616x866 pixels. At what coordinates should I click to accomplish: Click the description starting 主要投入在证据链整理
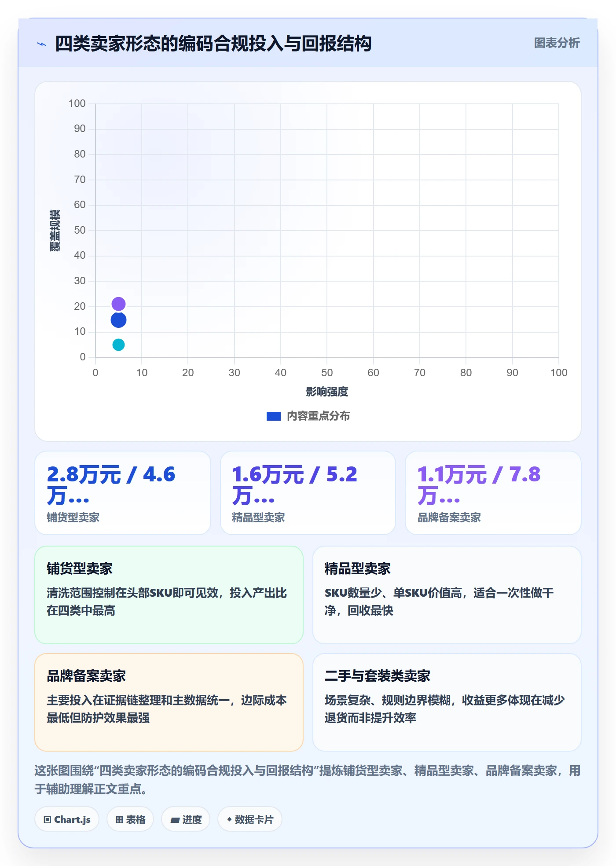[x=167, y=709]
